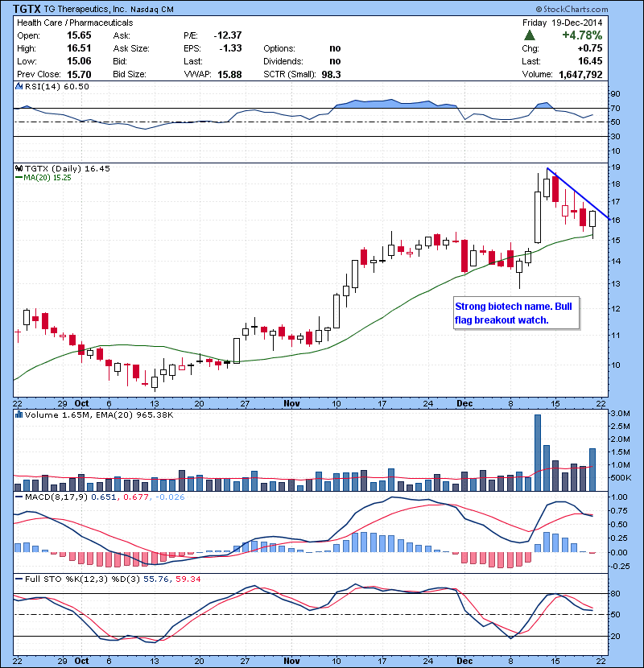This screenshot has width=644, height=668.
Task: Select the High value 16.51
Action: click(x=79, y=48)
